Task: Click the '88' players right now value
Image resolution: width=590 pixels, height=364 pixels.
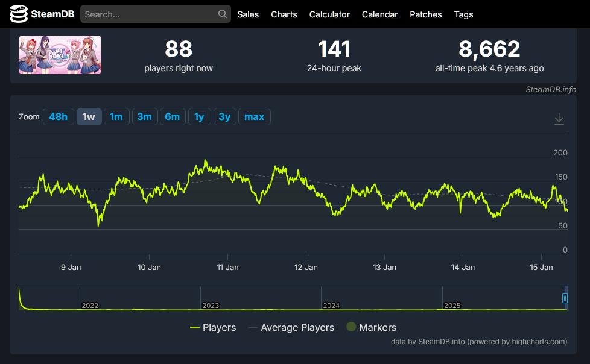Action: (x=179, y=49)
